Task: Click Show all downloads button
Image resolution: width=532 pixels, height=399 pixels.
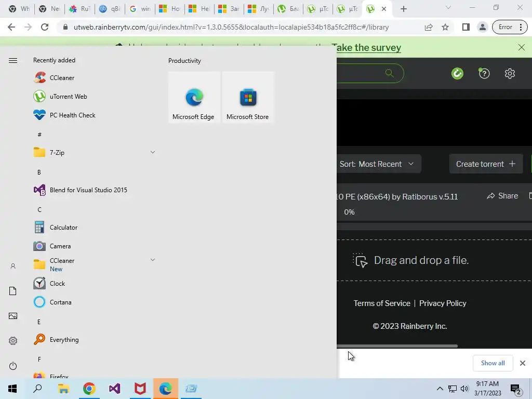Action: pyautogui.click(x=493, y=363)
